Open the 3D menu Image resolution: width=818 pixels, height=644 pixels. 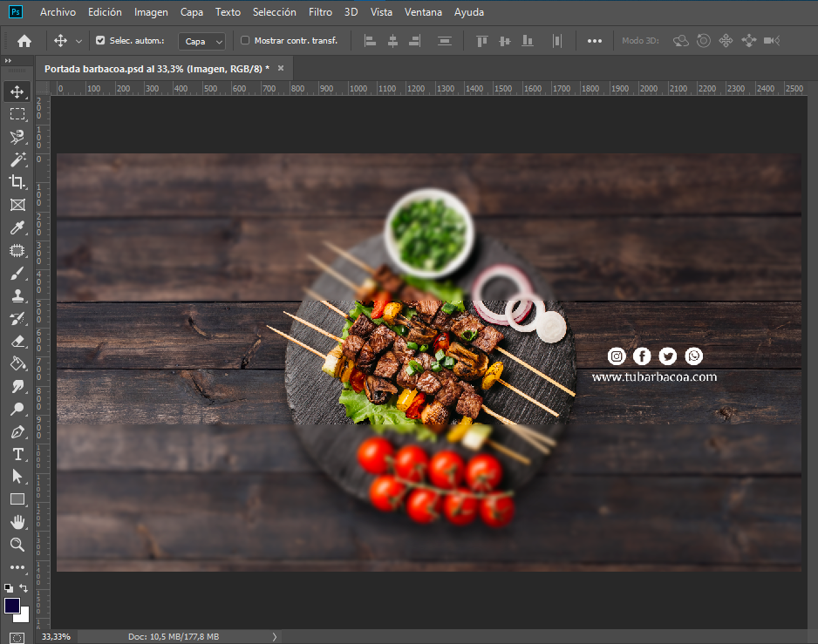click(351, 12)
